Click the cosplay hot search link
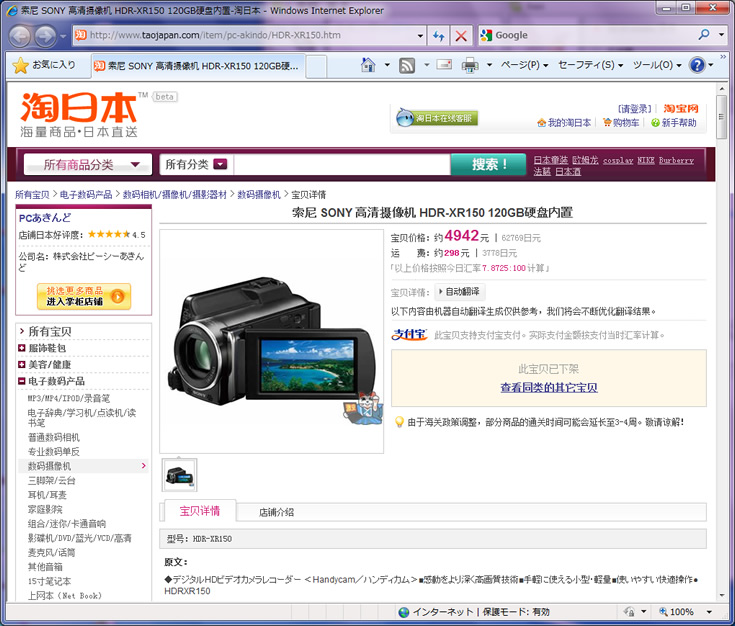The image size is (735, 626). coord(618,160)
